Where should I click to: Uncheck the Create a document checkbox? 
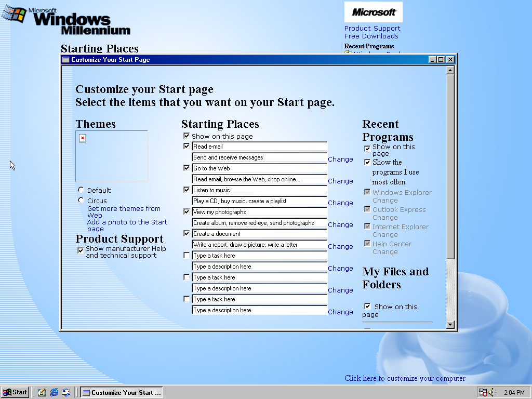click(187, 233)
